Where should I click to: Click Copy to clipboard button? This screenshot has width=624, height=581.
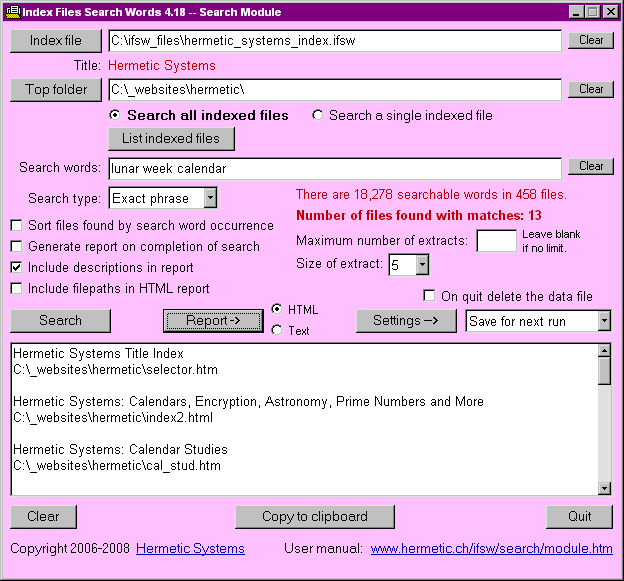coord(315,517)
